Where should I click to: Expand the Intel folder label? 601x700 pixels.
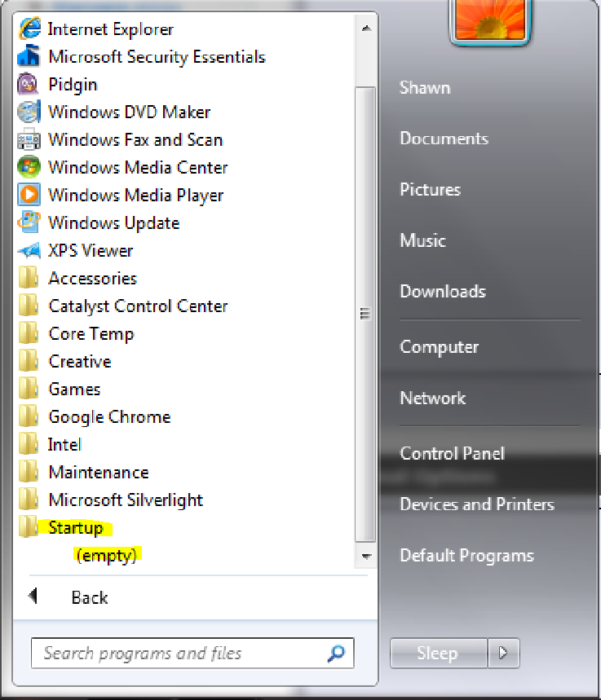point(64,444)
